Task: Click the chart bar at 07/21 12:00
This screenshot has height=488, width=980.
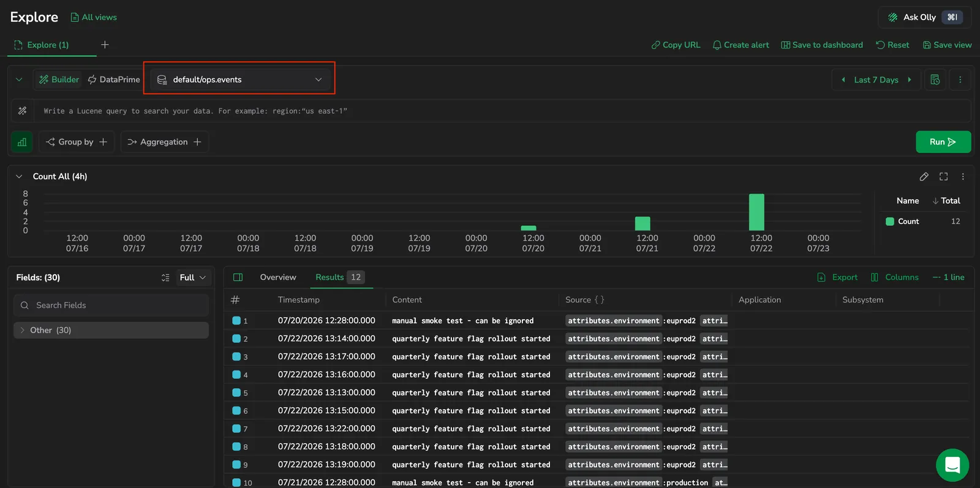Action: 643,223
